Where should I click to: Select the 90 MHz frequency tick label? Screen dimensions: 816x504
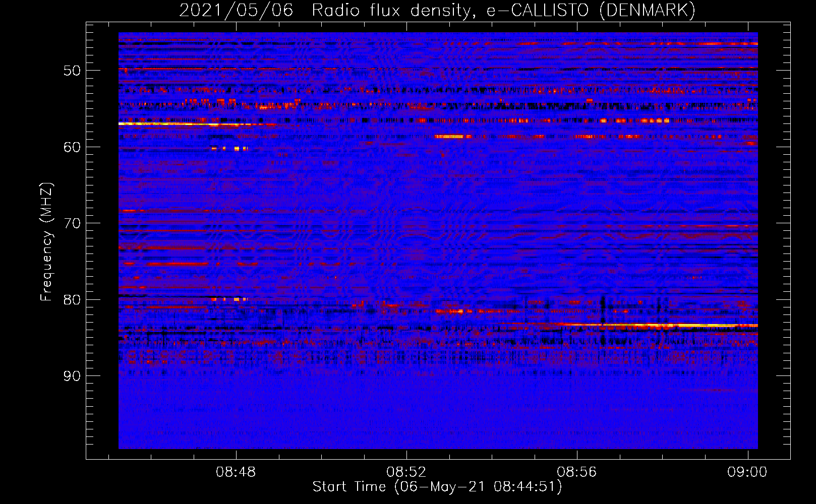[72, 376]
